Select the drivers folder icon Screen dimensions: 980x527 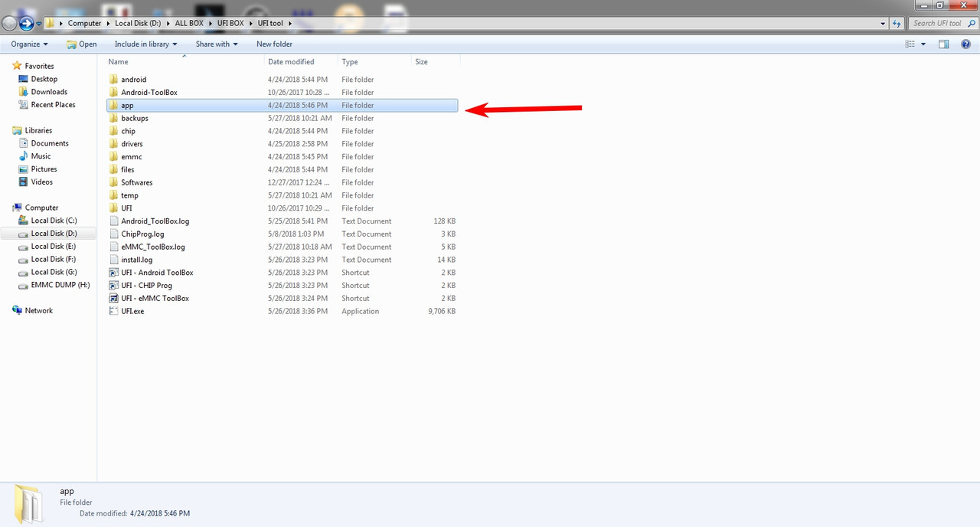(113, 144)
